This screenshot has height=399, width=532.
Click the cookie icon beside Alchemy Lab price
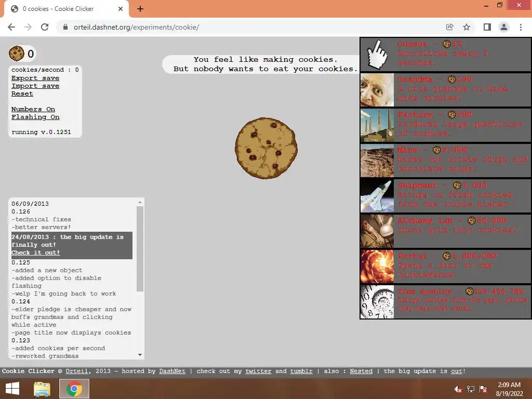[472, 220]
